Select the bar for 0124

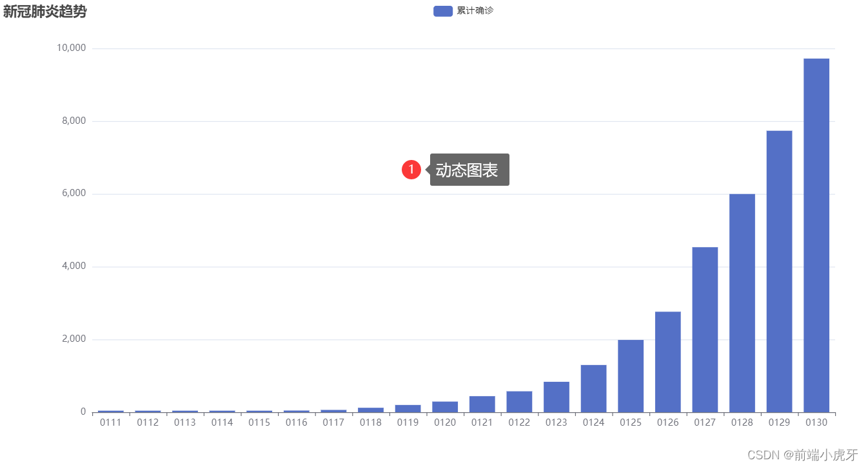tap(593, 388)
